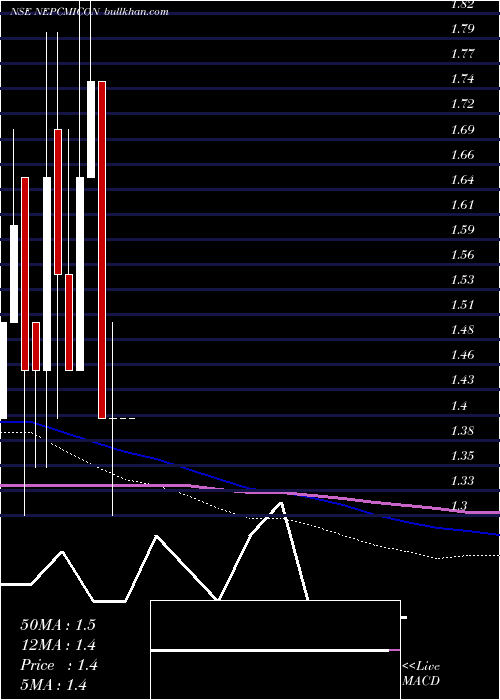Click the <<Live MACD label
This screenshot has height=700, width=500.
point(421,673)
